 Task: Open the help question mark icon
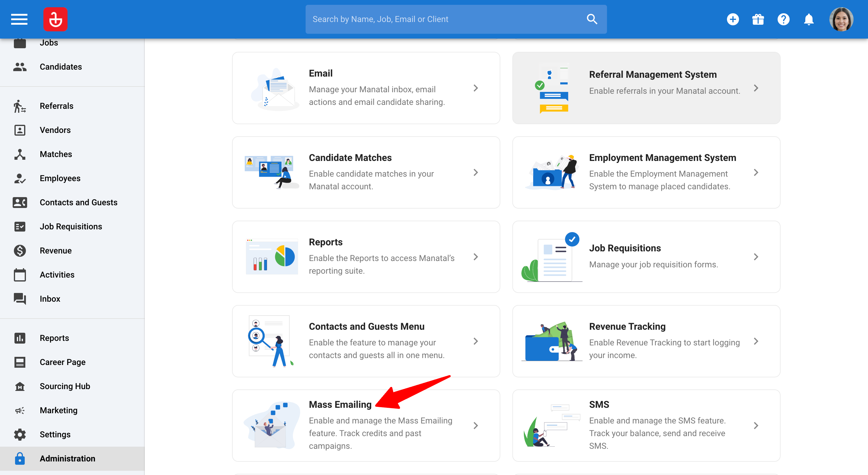(x=783, y=19)
